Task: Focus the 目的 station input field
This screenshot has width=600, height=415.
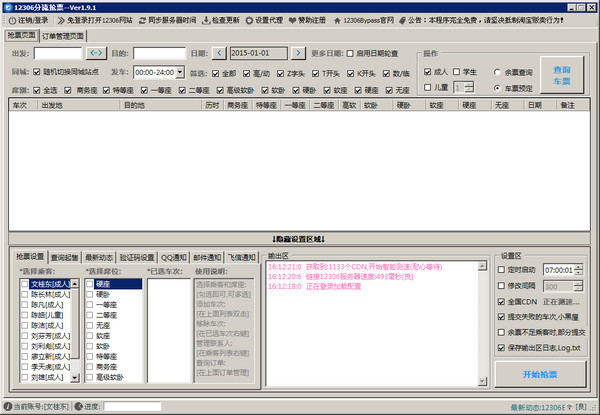Action: pyautogui.click(x=160, y=53)
